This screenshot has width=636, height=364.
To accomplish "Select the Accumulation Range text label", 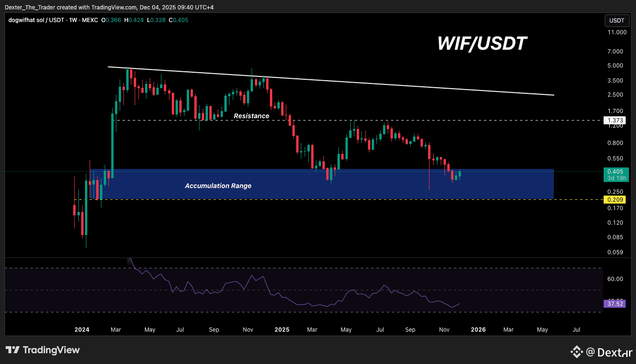I will tap(218, 186).
